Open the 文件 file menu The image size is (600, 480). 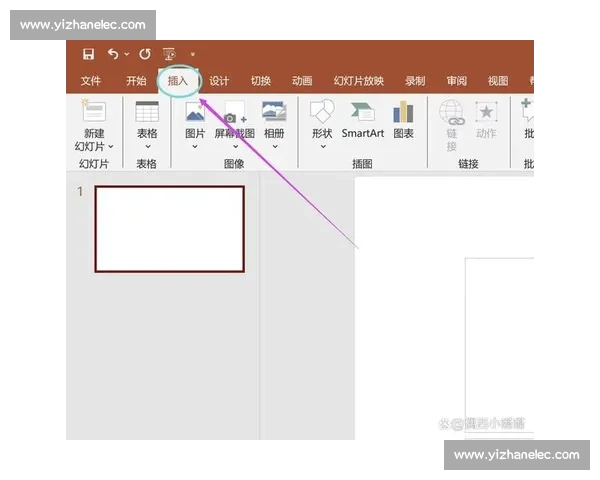tap(91, 81)
